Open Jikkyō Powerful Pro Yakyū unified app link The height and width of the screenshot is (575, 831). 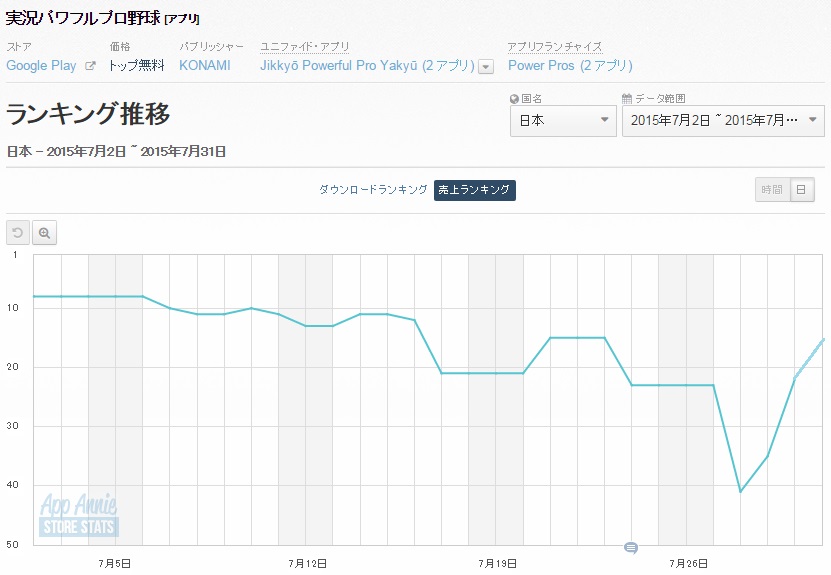coord(367,66)
